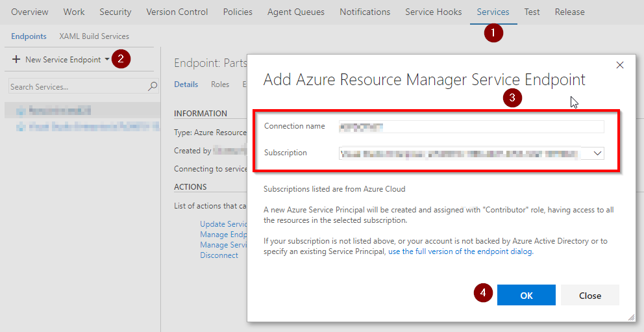Open the Roles tab of endpoint
Image resolution: width=644 pixels, height=332 pixels.
tap(220, 84)
